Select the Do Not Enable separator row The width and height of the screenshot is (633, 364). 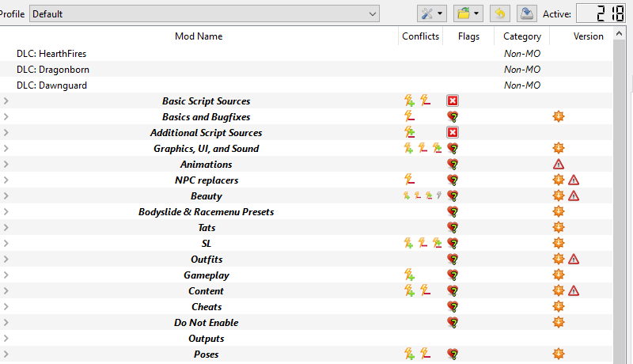pos(306,322)
